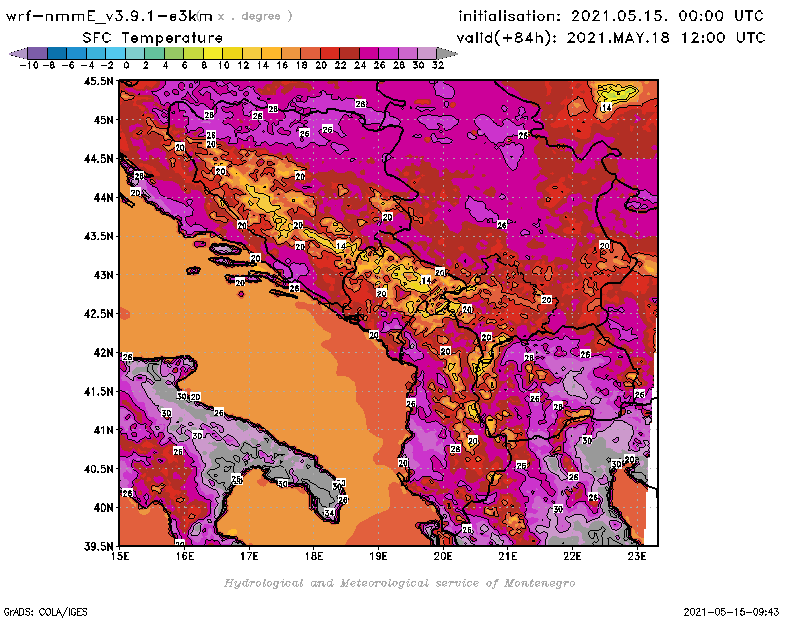Pick the legend swatch between 18 and 20
This screenshot has width=800, height=618.
click(310, 53)
